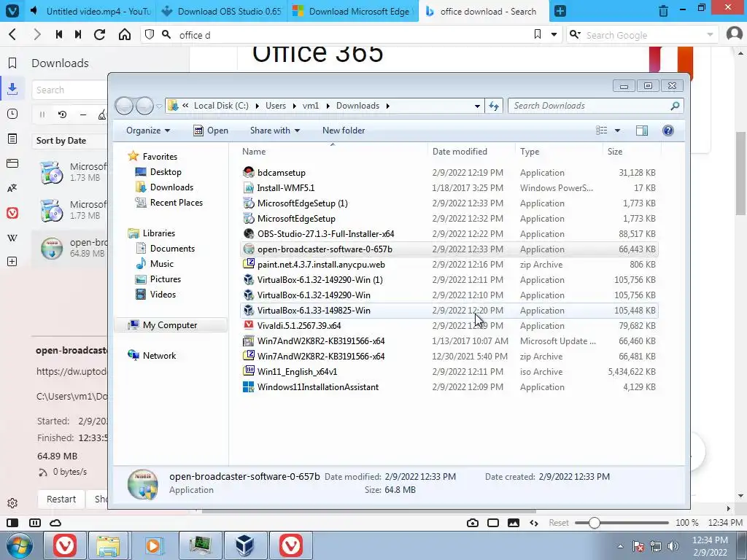Screen dimensions: 747x560
Task: Show hidden system tray icons
Action: point(620,546)
